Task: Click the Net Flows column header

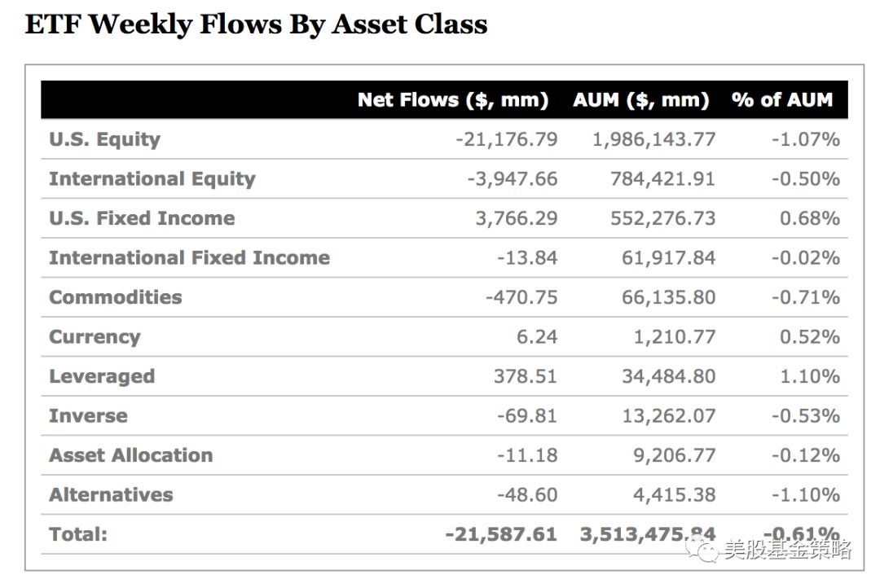Action: 452,100
